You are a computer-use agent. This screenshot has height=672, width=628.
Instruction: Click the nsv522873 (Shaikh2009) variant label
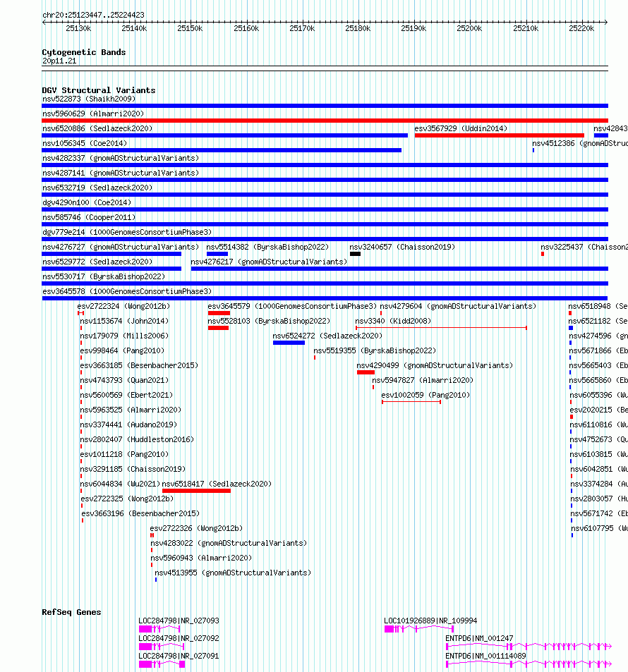(89, 99)
